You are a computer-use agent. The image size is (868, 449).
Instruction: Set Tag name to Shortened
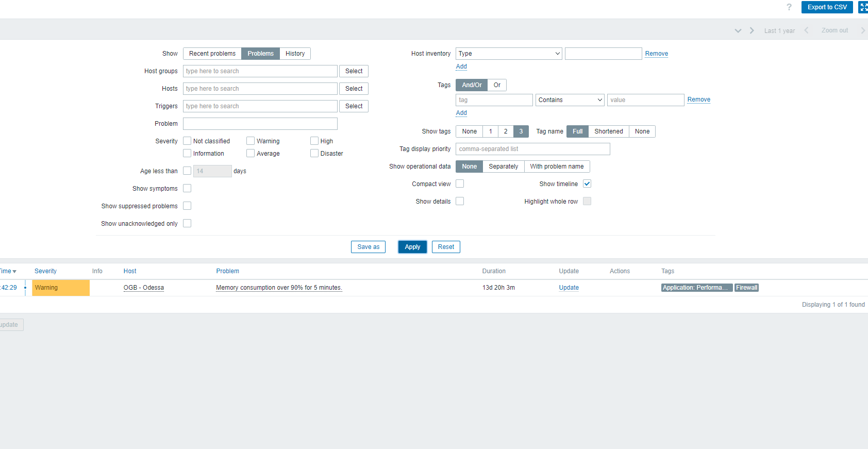(x=609, y=131)
